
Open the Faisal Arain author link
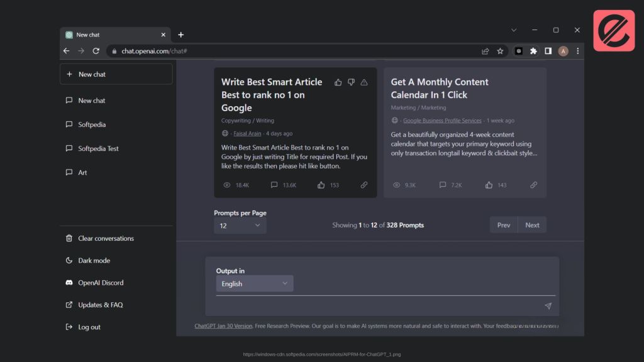[x=247, y=133]
